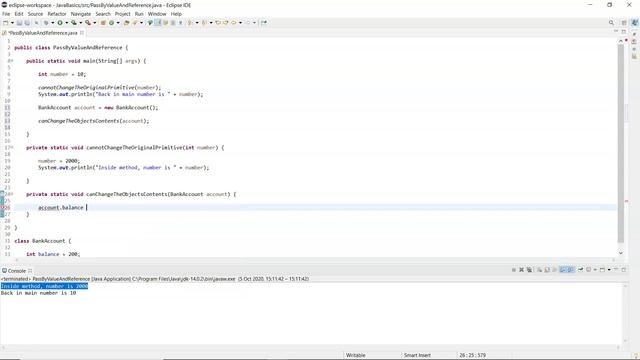Open the Refactor menu
Image resolution: width=640 pixels, height=360 pixels.
coord(57,14)
